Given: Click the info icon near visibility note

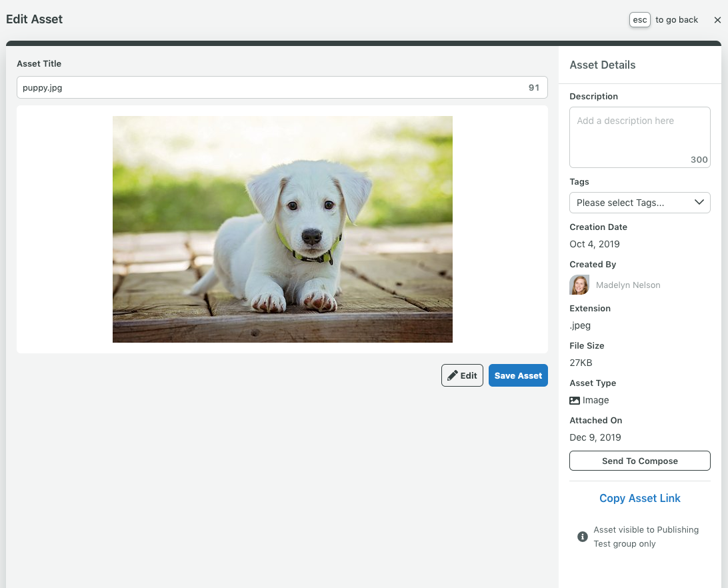Looking at the screenshot, I should click(x=582, y=537).
